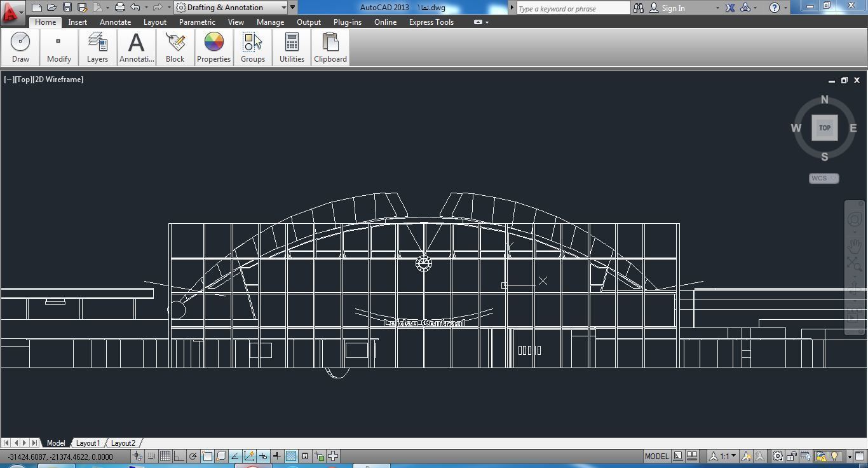Expand the Quick Access Toolbar customize arrow
Image resolution: width=868 pixels, height=468 pixels.
(292, 8)
